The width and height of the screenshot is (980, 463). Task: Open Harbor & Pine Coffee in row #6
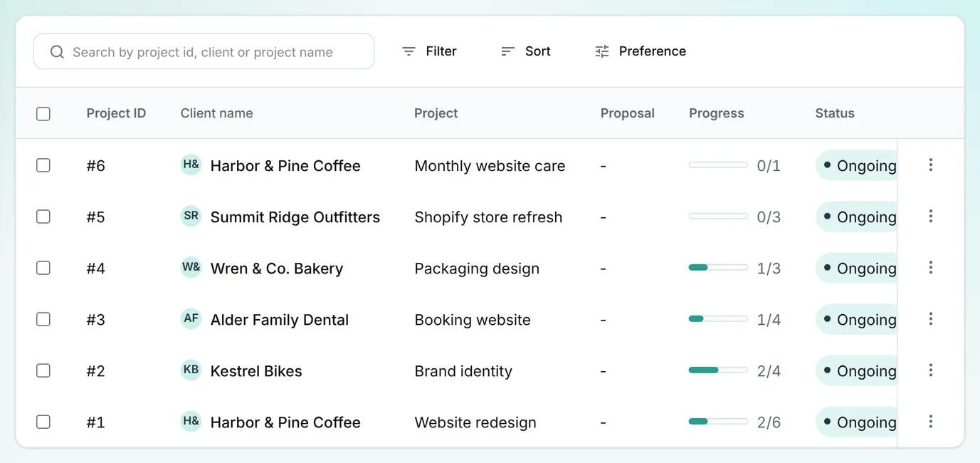tap(285, 165)
